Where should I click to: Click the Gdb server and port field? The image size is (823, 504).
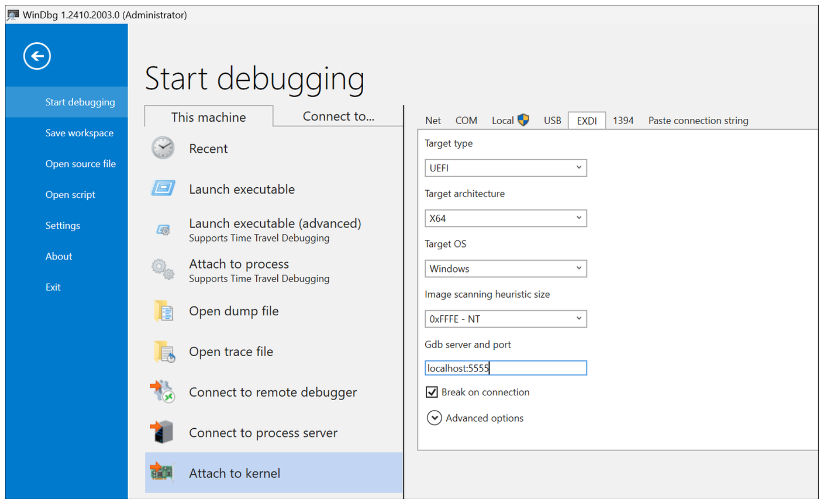point(505,368)
